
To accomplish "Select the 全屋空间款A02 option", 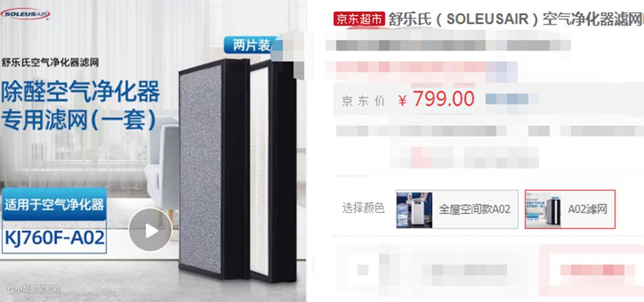I will (457, 209).
